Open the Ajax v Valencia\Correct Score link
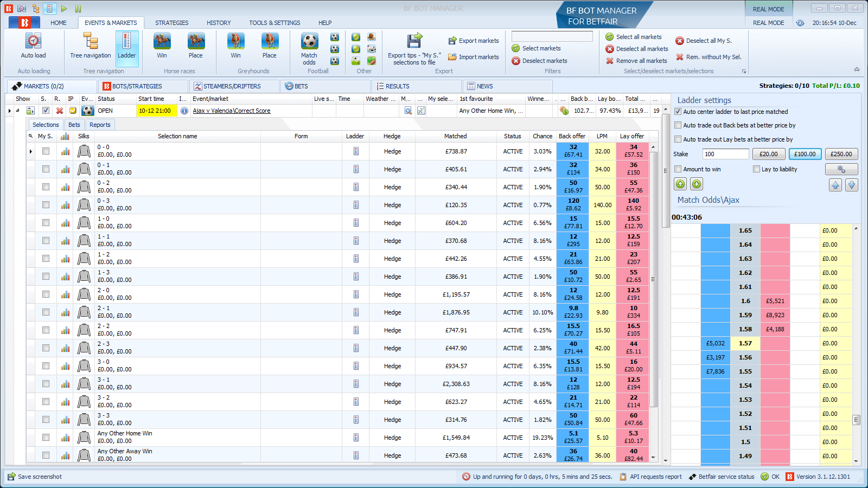 [x=232, y=111]
